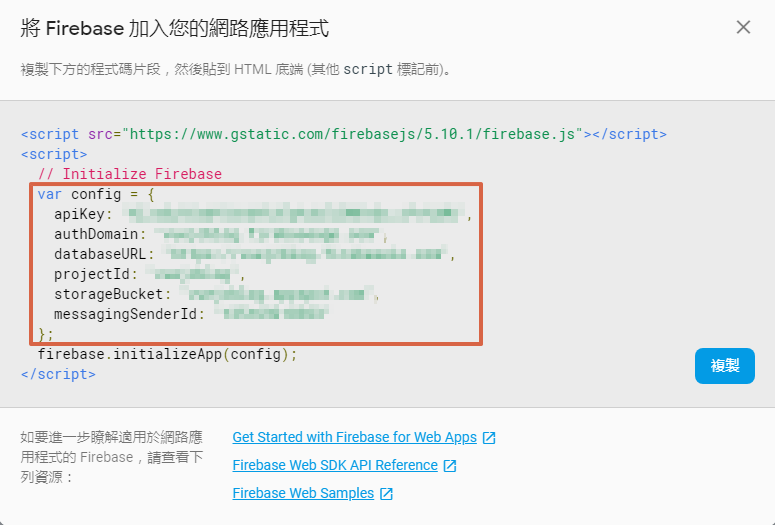Click the blurred apiKey value
The width and height of the screenshot is (775, 525).
[x=295, y=214]
